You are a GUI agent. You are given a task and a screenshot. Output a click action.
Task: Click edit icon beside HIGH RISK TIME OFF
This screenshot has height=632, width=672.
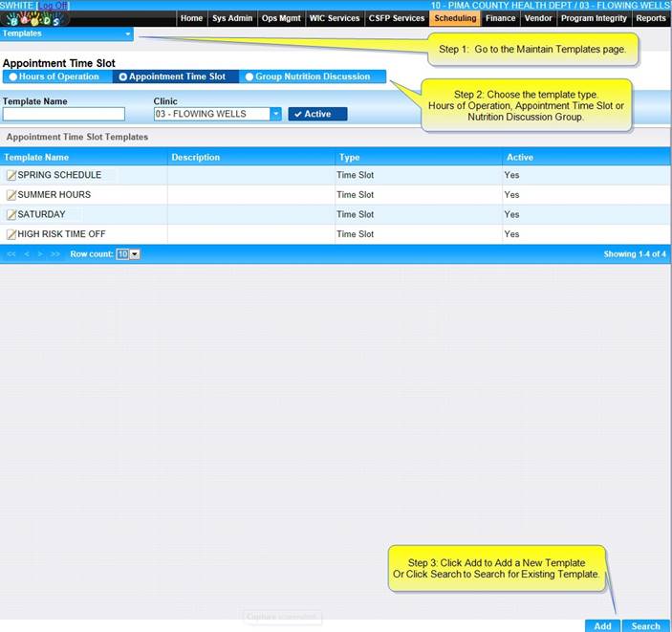(11, 234)
